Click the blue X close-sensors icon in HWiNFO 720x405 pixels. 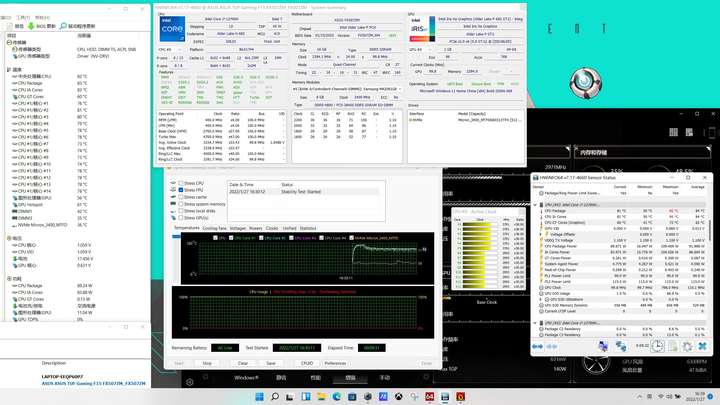tap(703, 347)
